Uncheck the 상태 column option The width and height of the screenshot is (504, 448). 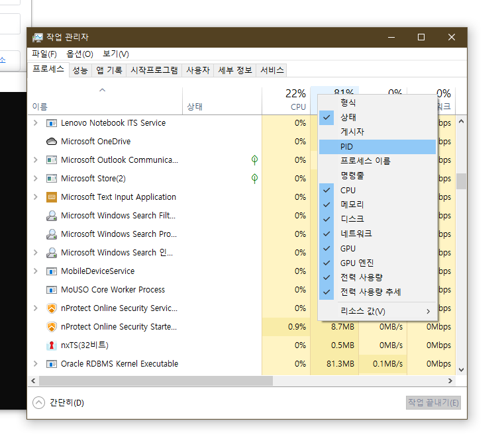pos(378,117)
